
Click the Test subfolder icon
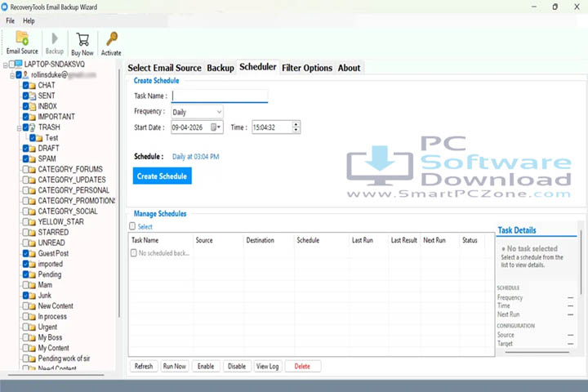click(39, 138)
